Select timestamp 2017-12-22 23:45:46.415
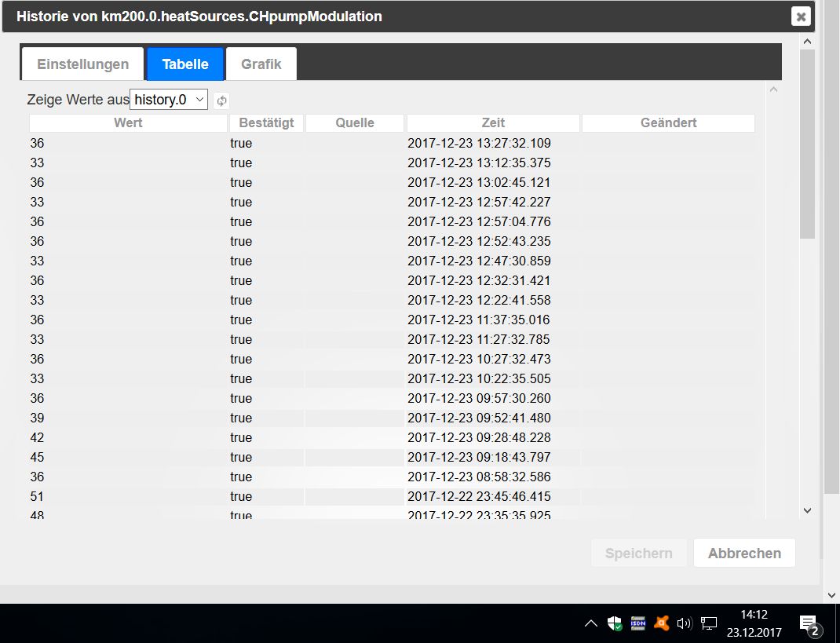Screen dimensions: 840x643 point(479,497)
